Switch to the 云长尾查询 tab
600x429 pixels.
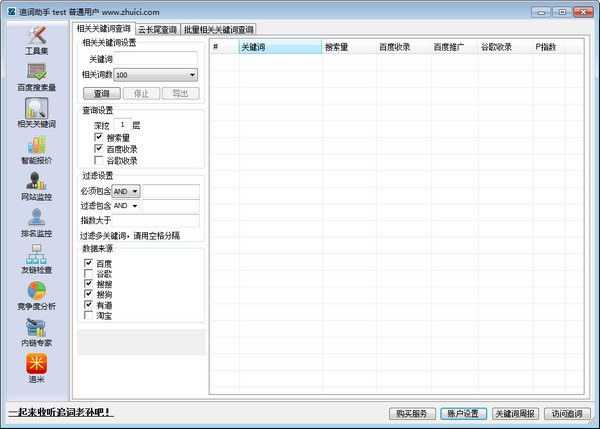click(157, 29)
